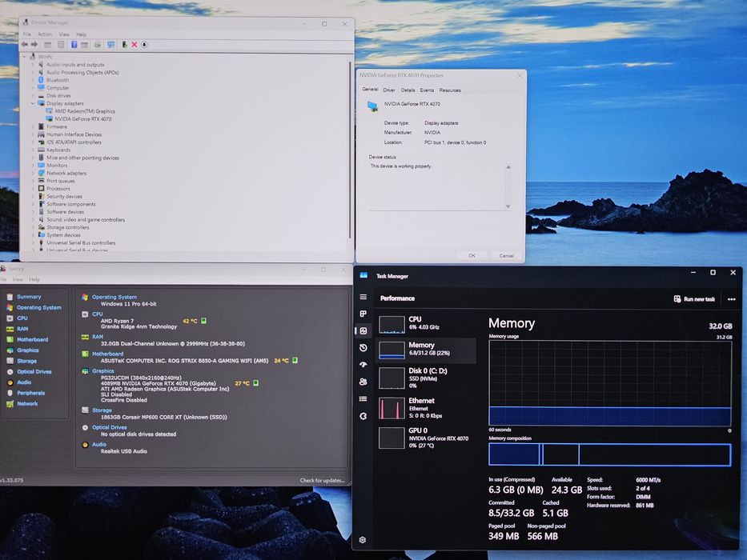Viewport: 747px width, 560px height.
Task: Select Graphics in Speccy sidebar
Action: pos(28,350)
